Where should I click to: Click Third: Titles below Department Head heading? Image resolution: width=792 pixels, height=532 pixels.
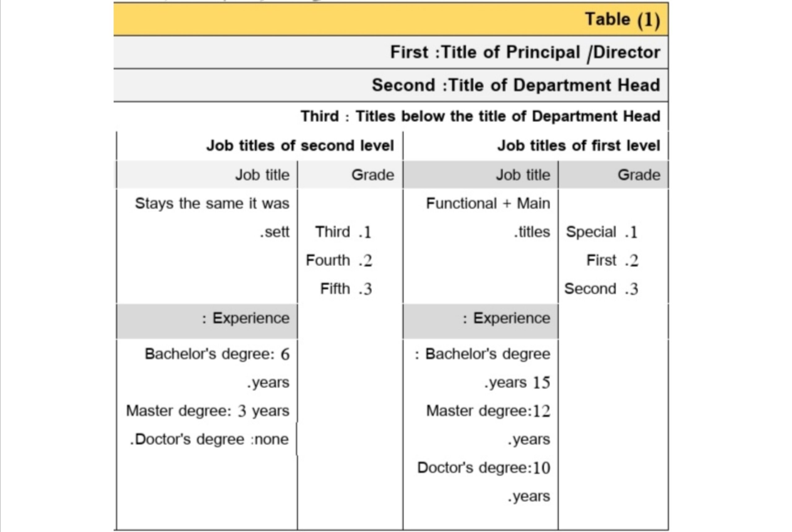click(x=480, y=116)
